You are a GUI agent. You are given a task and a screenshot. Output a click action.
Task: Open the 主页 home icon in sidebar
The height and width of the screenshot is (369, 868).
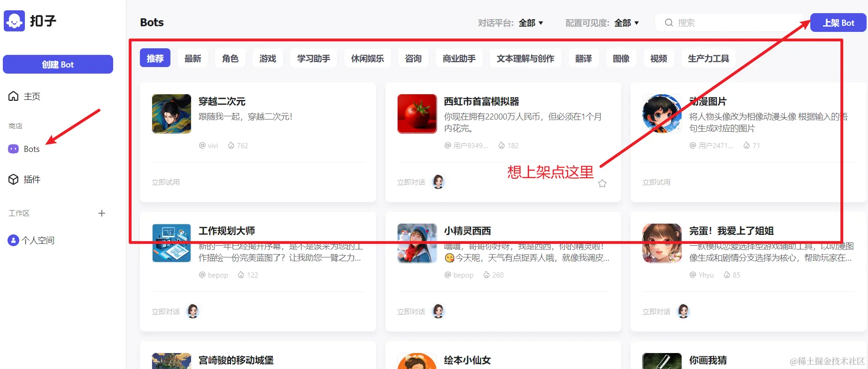tap(14, 96)
